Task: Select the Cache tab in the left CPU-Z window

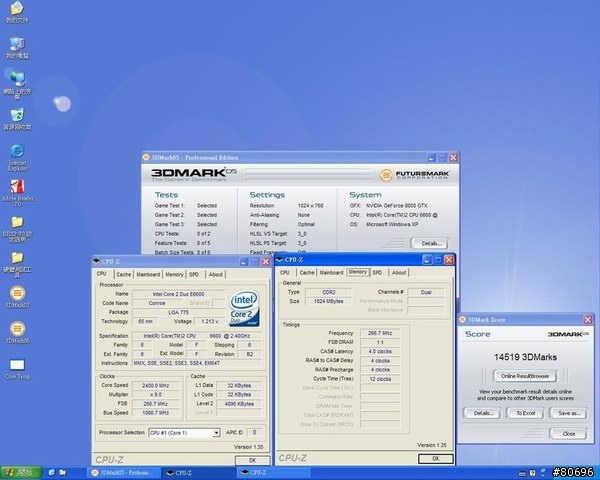Action: click(124, 274)
